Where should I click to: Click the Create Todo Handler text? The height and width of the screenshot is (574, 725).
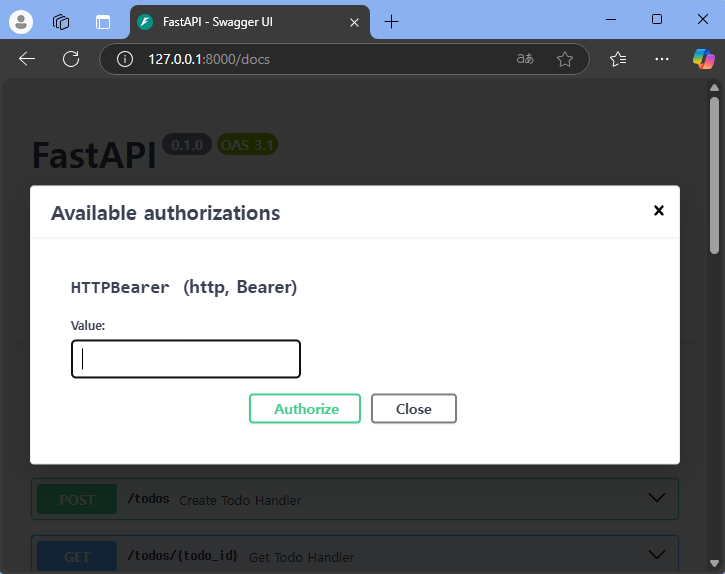pos(240,500)
